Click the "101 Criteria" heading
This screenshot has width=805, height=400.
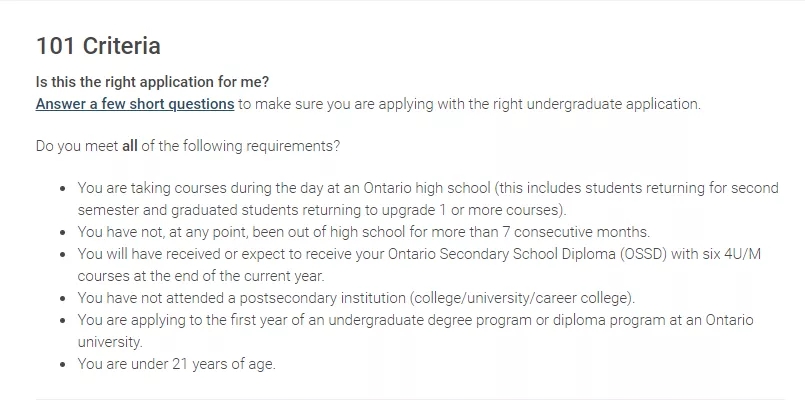[x=98, y=46]
